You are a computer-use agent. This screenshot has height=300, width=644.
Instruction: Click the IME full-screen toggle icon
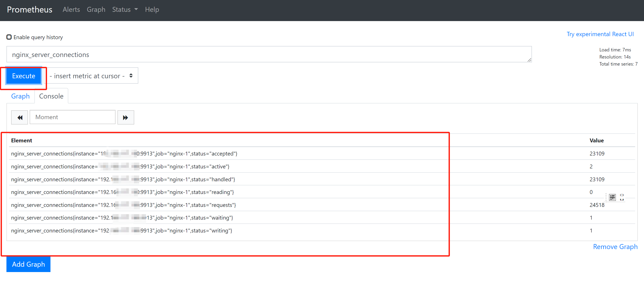pyautogui.click(x=622, y=197)
